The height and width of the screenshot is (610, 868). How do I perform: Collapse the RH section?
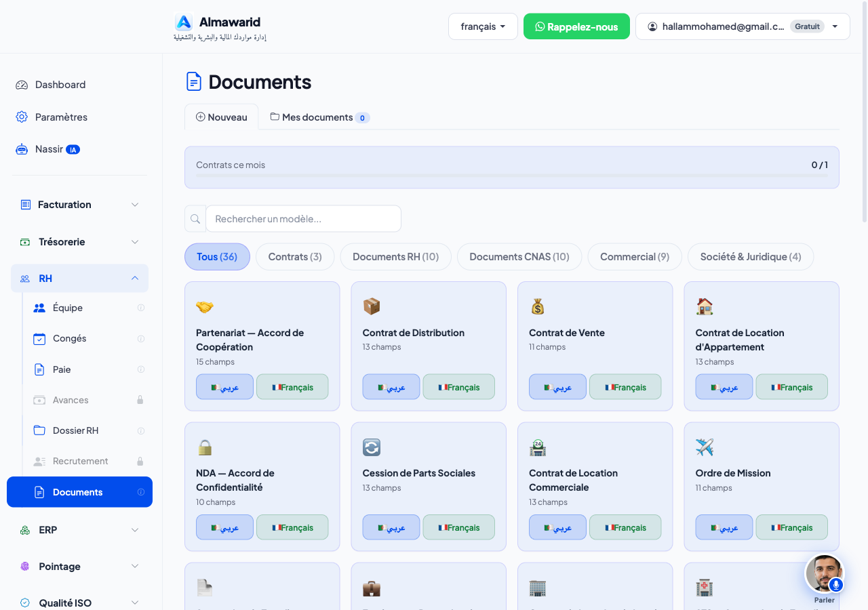(79, 279)
